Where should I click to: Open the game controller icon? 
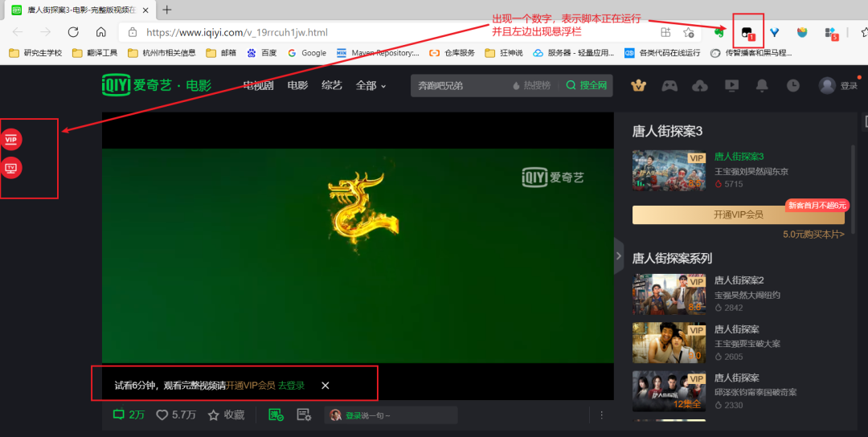(x=669, y=86)
